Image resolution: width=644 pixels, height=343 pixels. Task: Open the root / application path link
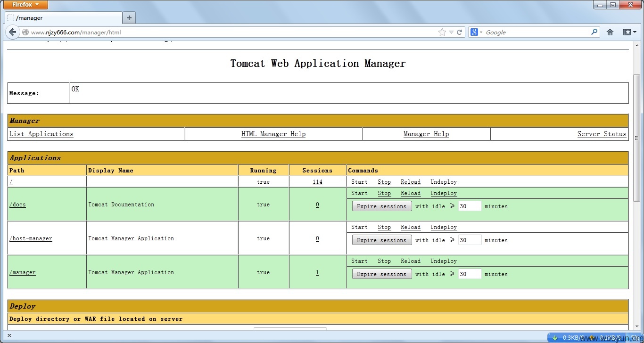11,182
